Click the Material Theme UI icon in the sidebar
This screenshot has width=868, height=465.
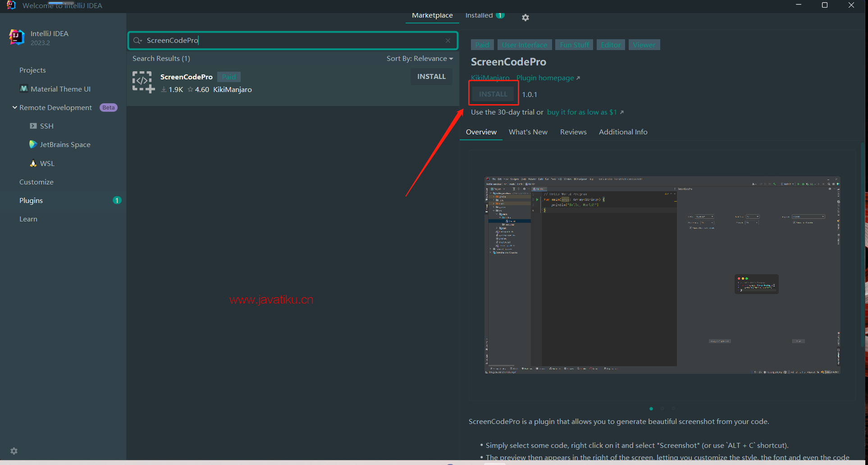pyautogui.click(x=24, y=89)
